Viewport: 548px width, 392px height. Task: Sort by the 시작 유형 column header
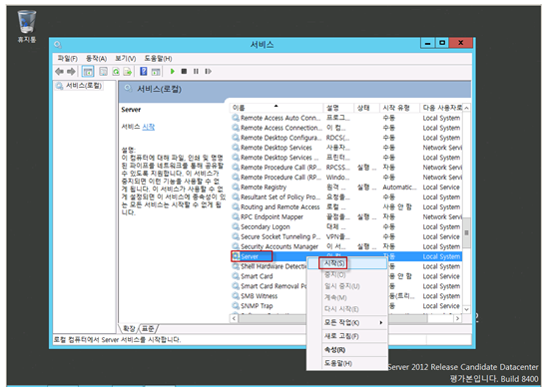pyautogui.click(x=399, y=108)
